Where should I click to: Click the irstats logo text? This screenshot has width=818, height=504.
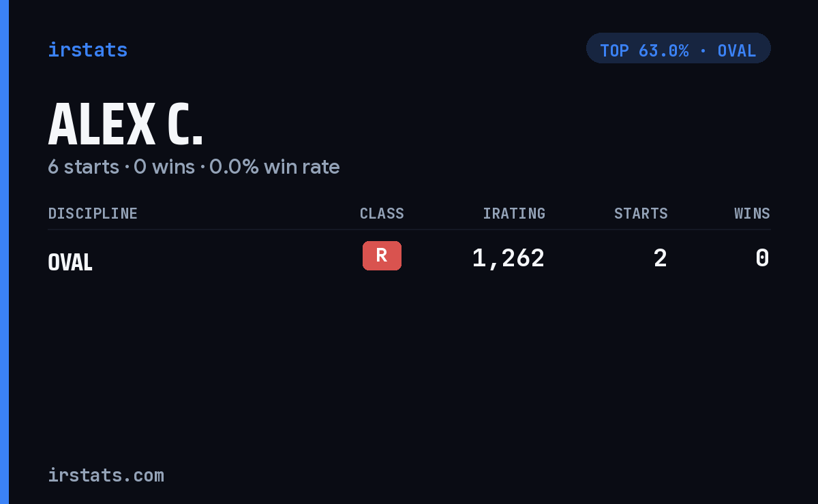87,50
